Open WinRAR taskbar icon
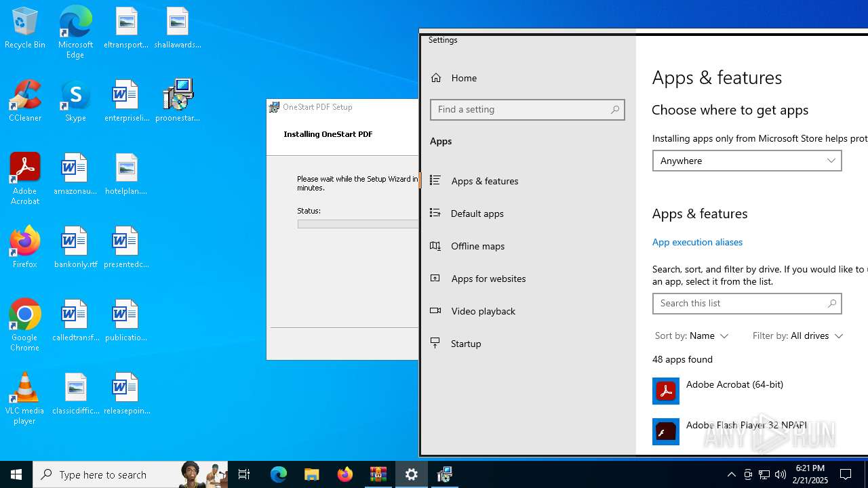Viewport: 868px width, 488px height. [x=378, y=474]
